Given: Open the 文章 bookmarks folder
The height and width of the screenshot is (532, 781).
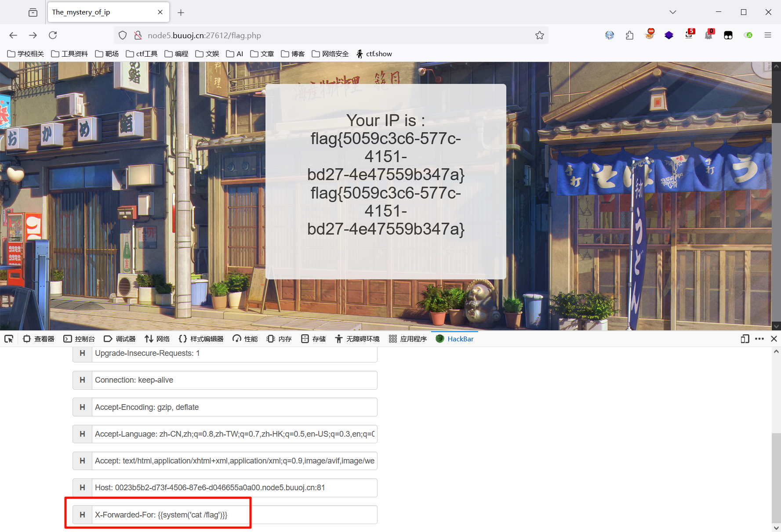Looking at the screenshot, I should 262,54.
